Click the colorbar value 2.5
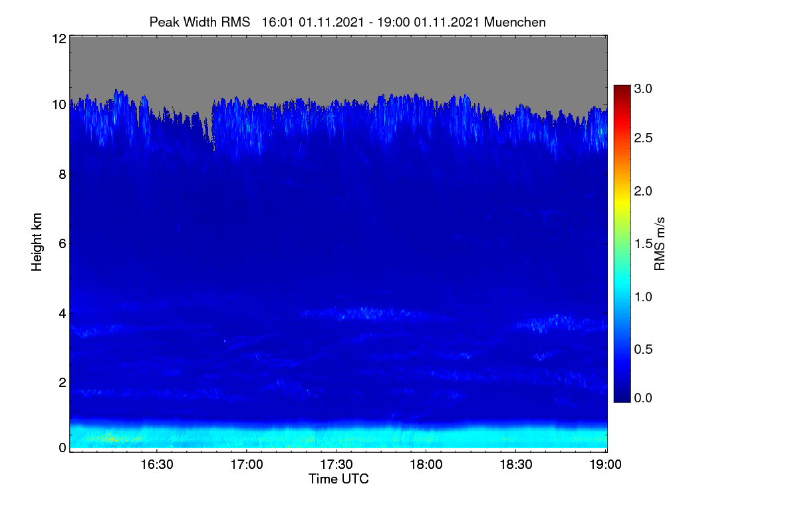798x532 pixels. point(644,138)
